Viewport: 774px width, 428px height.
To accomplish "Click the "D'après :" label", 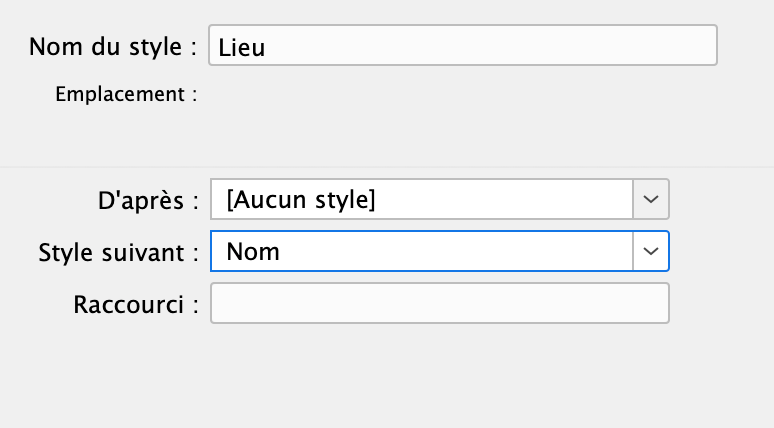I will point(148,200).
